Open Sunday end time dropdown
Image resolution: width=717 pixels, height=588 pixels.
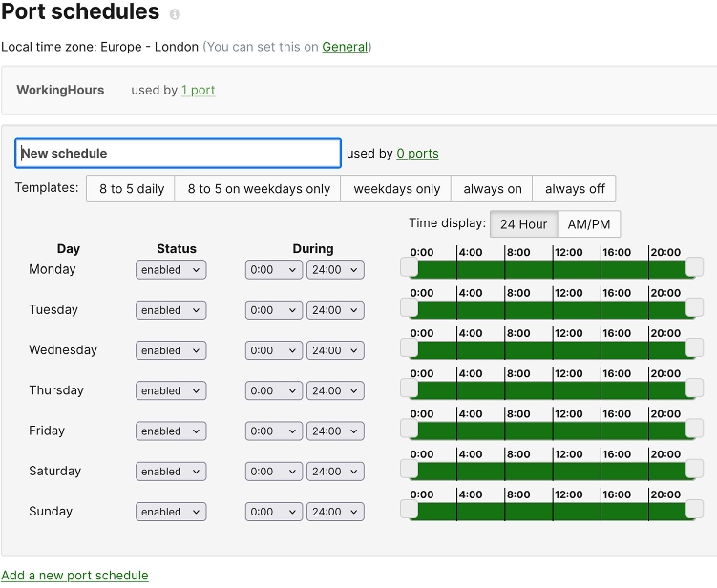(335, 512)
